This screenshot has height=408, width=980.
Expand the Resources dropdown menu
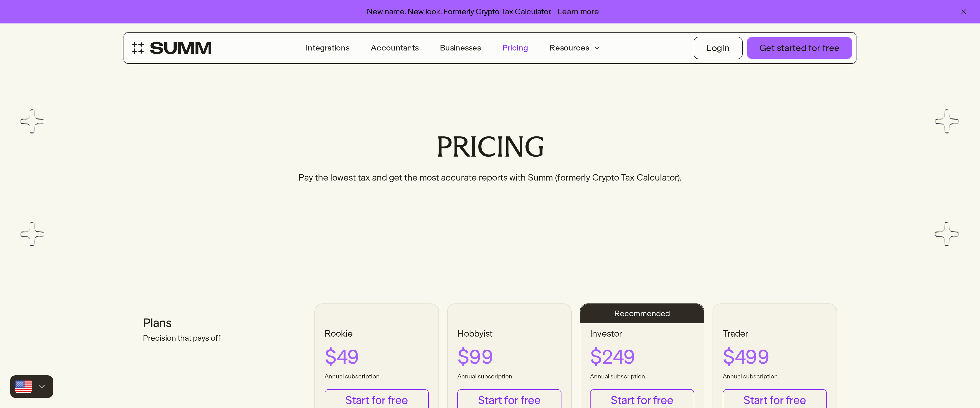574,48
